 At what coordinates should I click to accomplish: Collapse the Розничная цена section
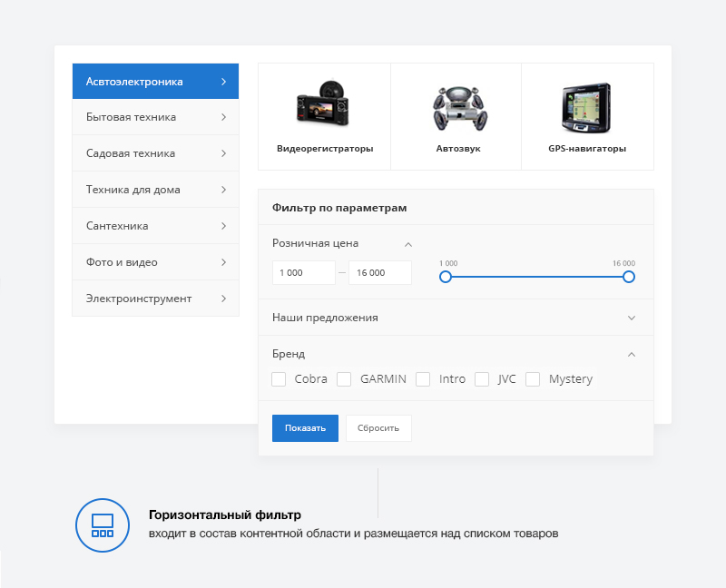pos(408,243)
